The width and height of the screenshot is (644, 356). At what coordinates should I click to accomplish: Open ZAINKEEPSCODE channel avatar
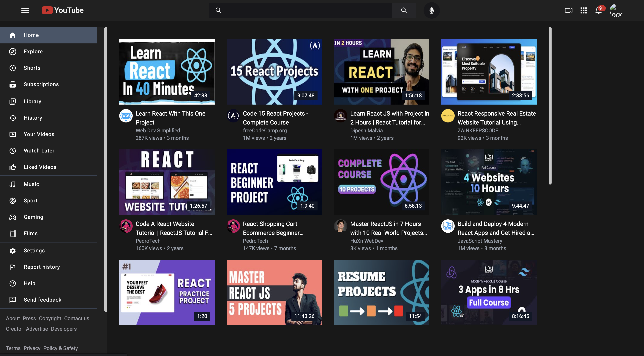(x=448, y=116)
